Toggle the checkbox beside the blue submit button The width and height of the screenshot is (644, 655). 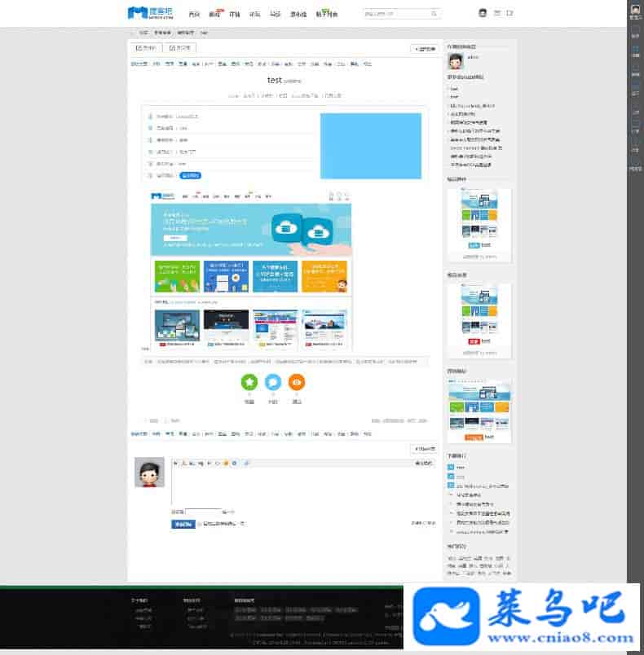[x=200, y=524]
